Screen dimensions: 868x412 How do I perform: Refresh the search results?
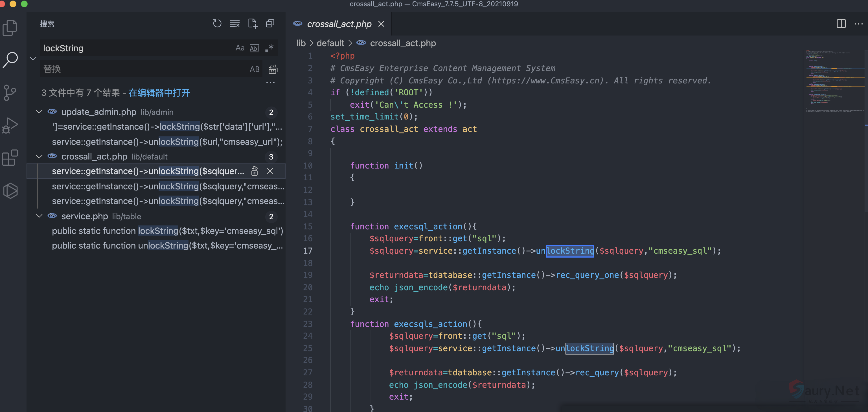click(217, 24)
